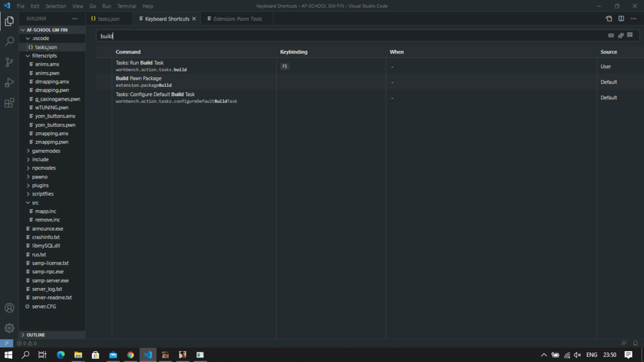Click the ENG language indicator in tray
Viewport: 644px width, 362px height.
click(x=591, y=355)
